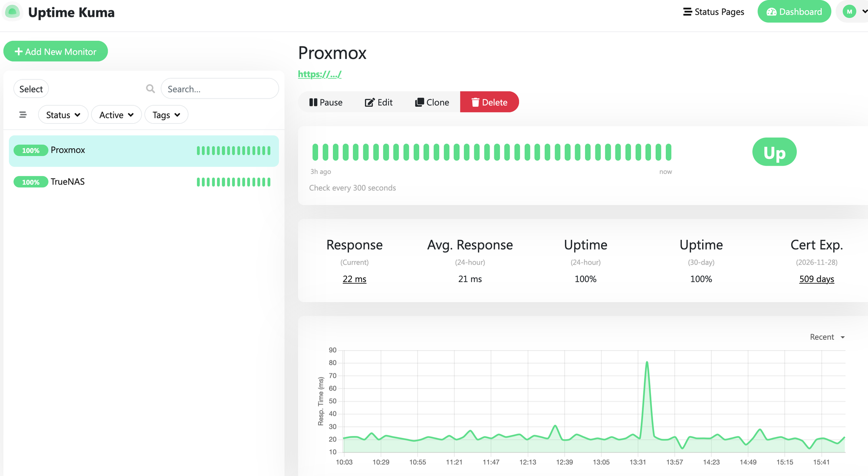
Task: Select the TrueNAS monitor in the list
Action: [x=144, y=182]
